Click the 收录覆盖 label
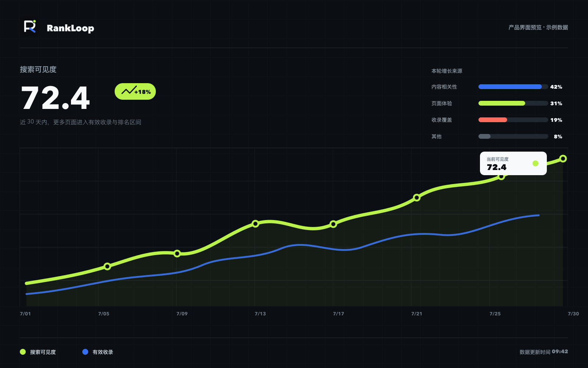This screenshot has height=368, width=588. 442,120
